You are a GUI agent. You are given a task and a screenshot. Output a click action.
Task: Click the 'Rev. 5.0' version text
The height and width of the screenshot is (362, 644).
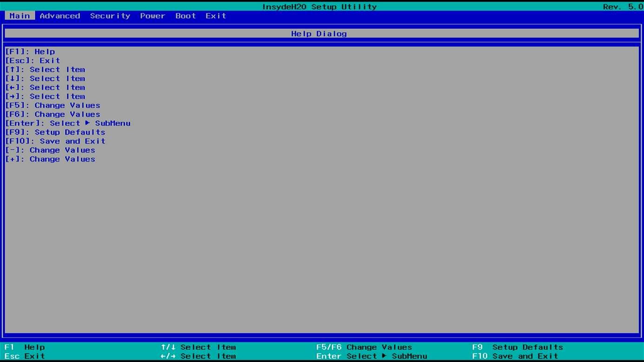pyautogui.click(x=623, y=7)
